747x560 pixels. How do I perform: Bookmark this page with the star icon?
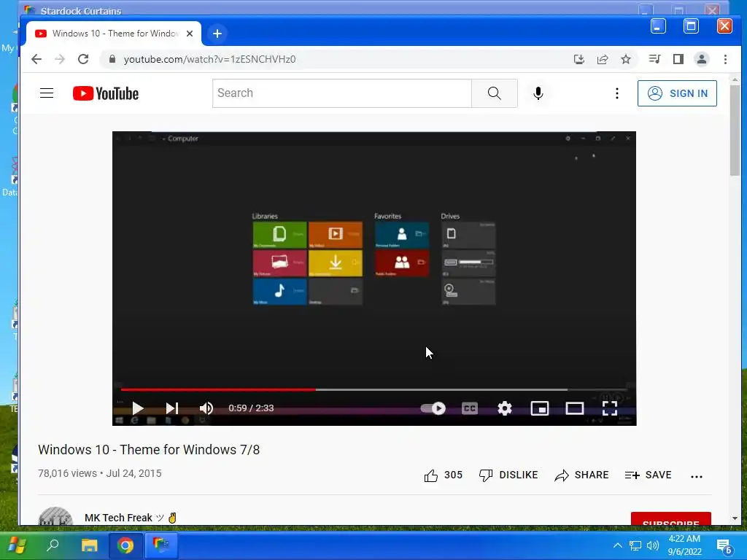tap(625, 59)
